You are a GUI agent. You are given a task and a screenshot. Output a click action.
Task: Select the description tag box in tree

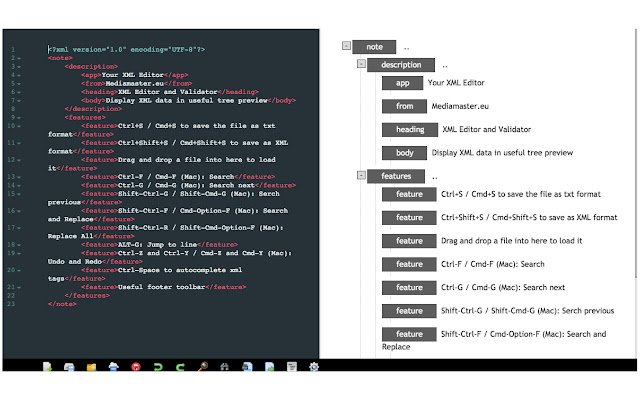[x=401, y=64]
